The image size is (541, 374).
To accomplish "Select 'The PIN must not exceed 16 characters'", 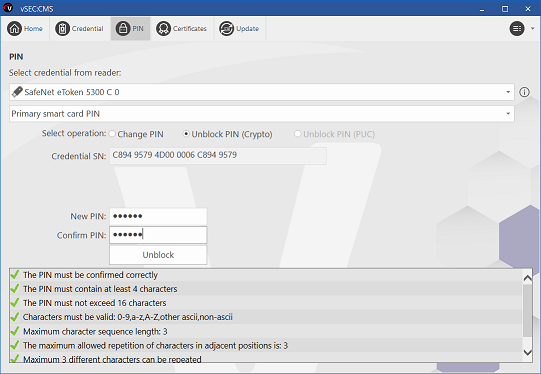I will point(266,303).
